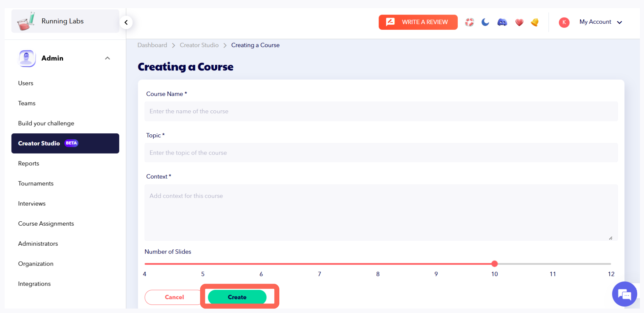This screenshot has height=313, width=644.
Task: Click the Create button
Action: point(237,297)
